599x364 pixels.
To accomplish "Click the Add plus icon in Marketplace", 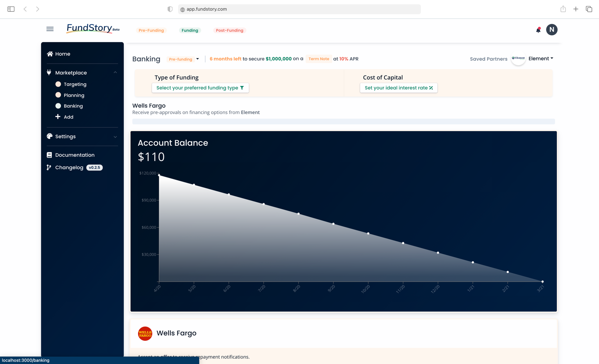I will 58,117.
